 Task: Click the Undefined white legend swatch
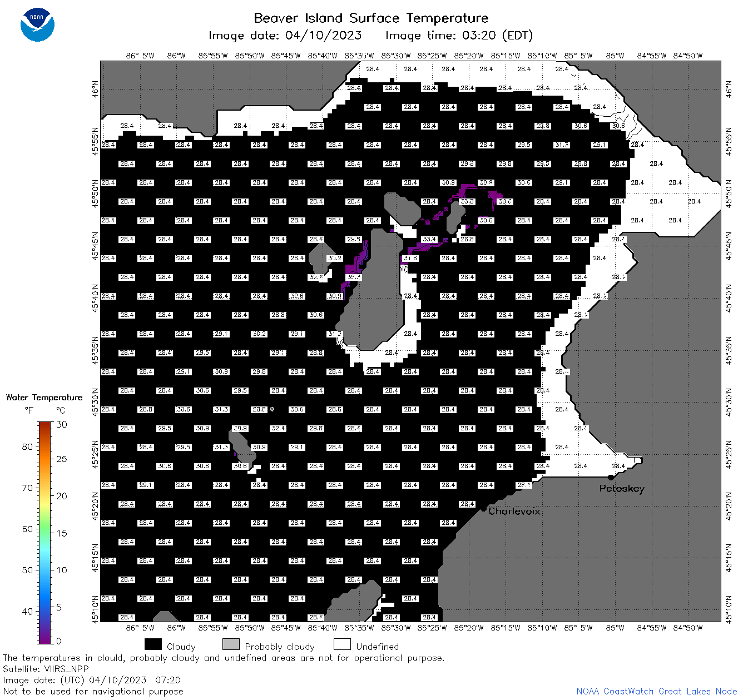342,644
